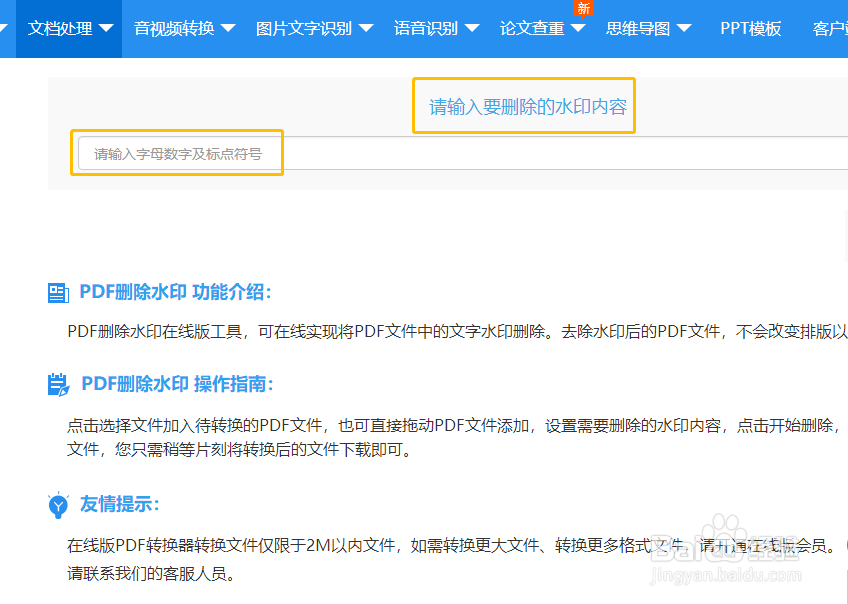Image resolution: width=848 pixels, height=604 pixels.
Task: Open the 文档处理 dropdown arrow
Action: coord(104,29)
